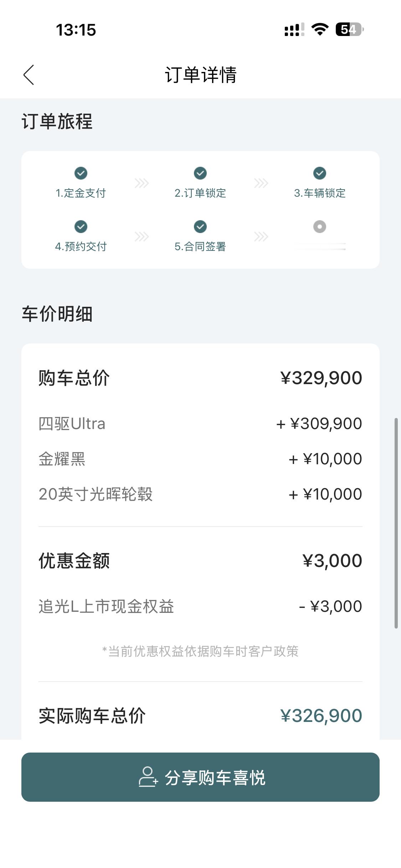Tap the cellular signal bars icon
The width and height of the screenshot is (401, 868).
coord(294,30)
